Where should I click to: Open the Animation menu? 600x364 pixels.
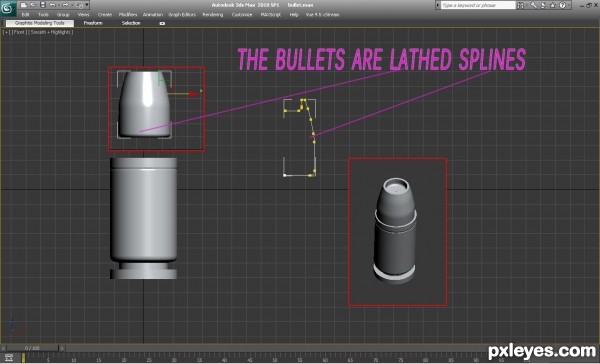(x=153, y=15)
